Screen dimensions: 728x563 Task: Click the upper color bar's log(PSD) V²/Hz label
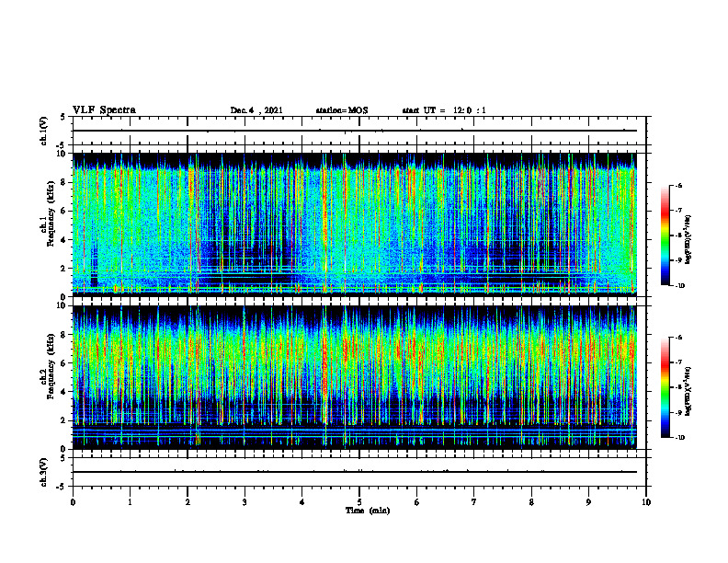688,240
